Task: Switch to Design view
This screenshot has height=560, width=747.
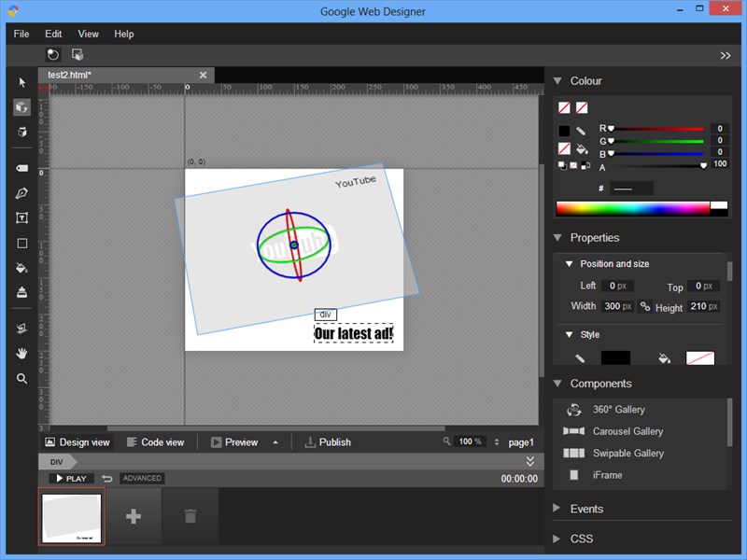Action: point(78,442)
